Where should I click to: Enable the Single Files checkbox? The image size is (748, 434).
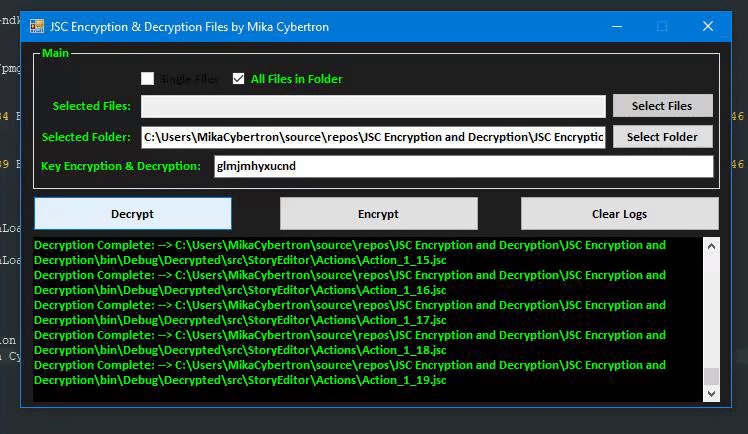(x=147, y=79)
